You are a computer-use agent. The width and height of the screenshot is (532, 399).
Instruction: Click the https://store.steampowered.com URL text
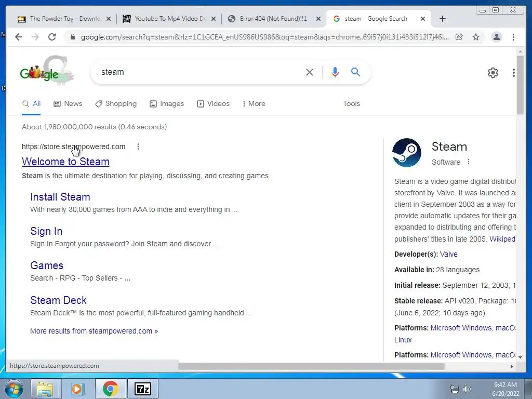coord(74,147)
